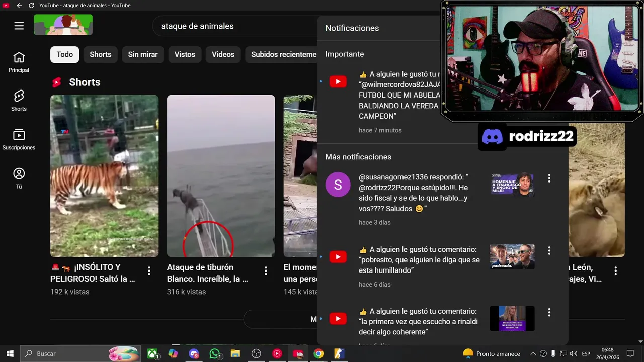
Task: Open WhatsApp from the taskbar
Action: [215, 354]
